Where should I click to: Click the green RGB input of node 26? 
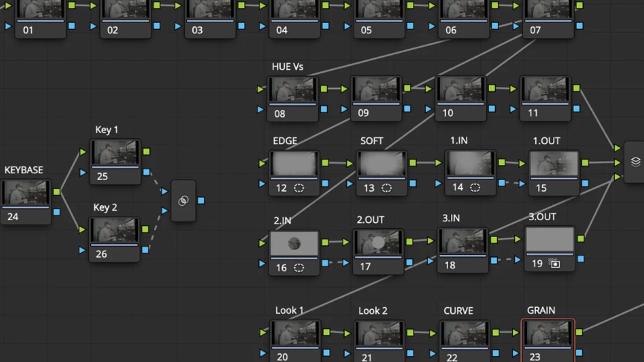[x=82, y=230]
